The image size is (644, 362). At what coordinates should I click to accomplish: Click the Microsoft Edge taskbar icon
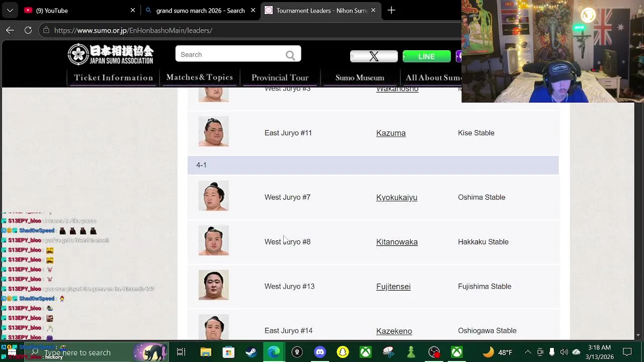click(274, 352)
